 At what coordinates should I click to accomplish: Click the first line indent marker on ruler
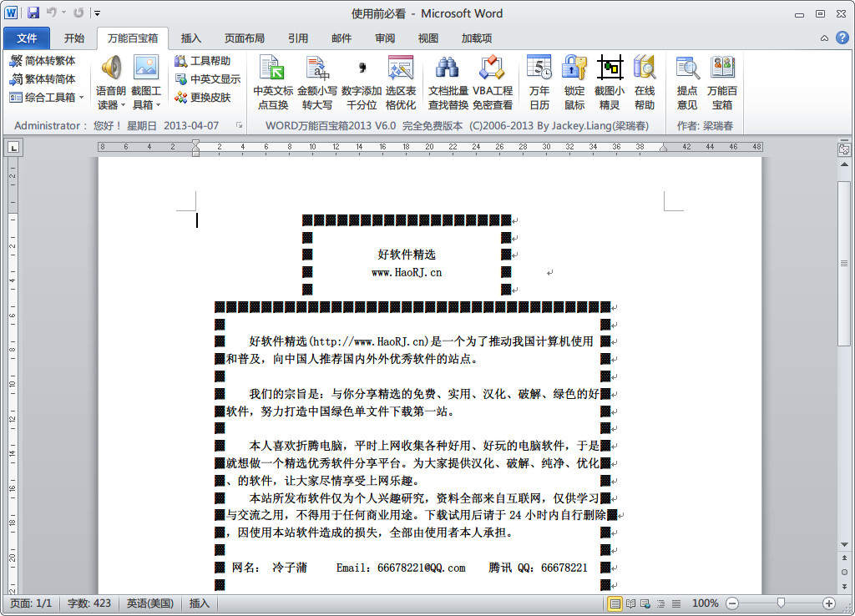195,143
